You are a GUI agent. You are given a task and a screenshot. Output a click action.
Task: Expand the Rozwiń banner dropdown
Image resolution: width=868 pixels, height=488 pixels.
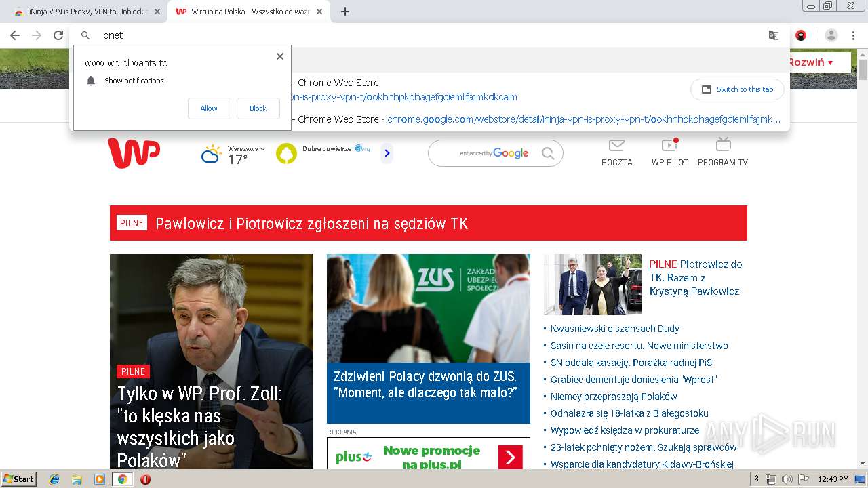tap(811, 62)
